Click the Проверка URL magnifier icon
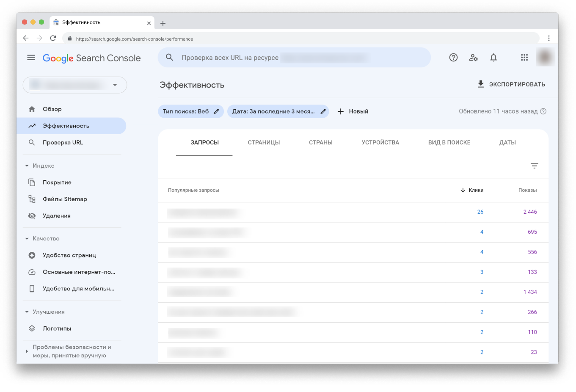 [x=32, y=142]
